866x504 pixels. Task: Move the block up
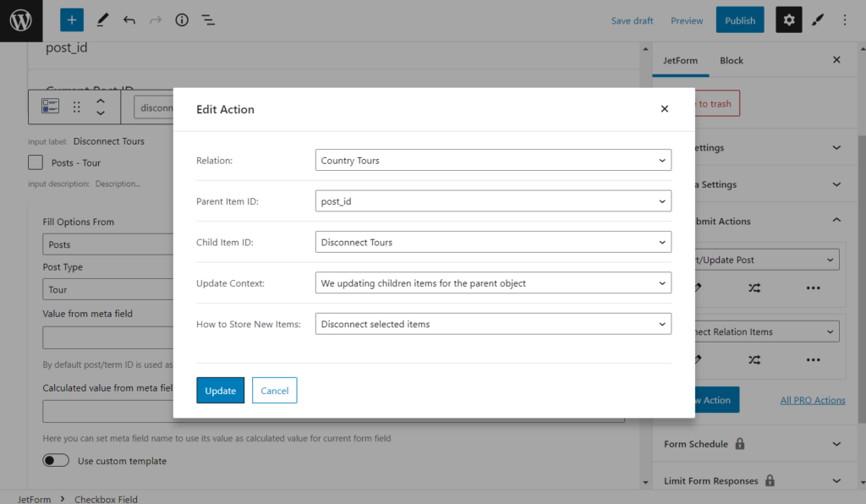point(101,101)
